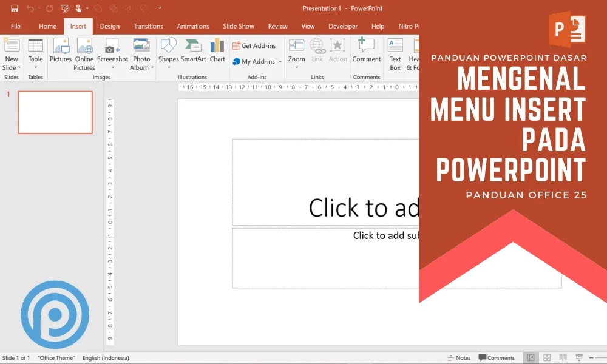Open the Help tab
The width and height of the screenshot is (607, 364).
[378, 26]
